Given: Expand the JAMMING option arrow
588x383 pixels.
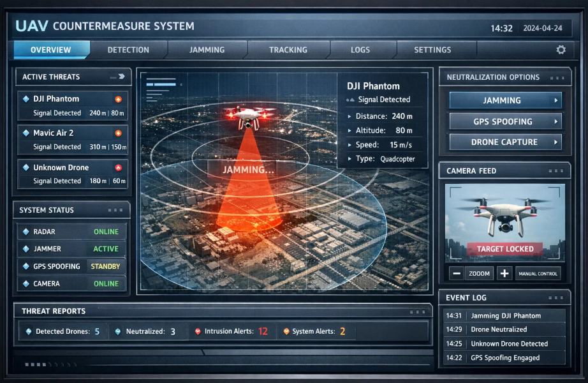Looking at the screenshot, I should [x=555, y=101].
